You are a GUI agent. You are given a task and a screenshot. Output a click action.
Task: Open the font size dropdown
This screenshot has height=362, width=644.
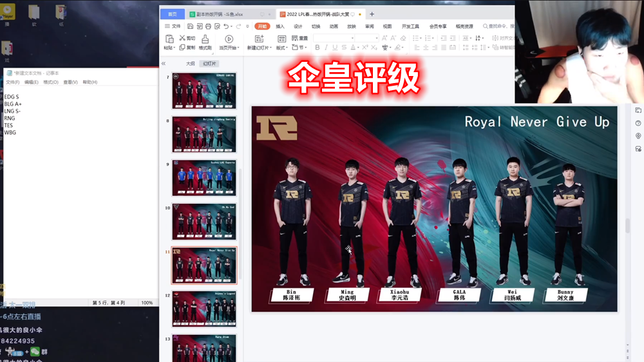(376, 38)
